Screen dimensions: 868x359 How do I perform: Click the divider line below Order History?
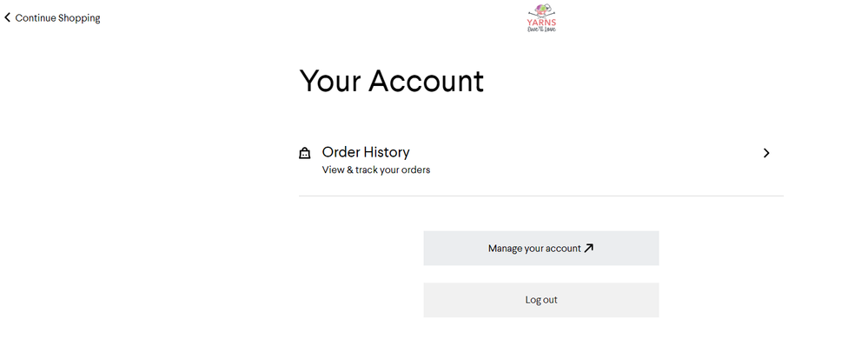540,196
